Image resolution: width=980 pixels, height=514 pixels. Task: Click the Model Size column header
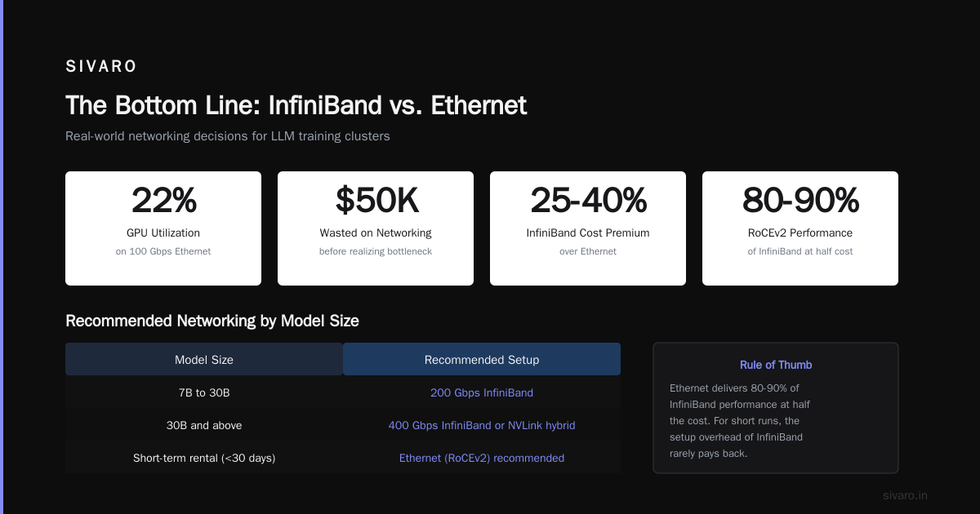(204, 359)
